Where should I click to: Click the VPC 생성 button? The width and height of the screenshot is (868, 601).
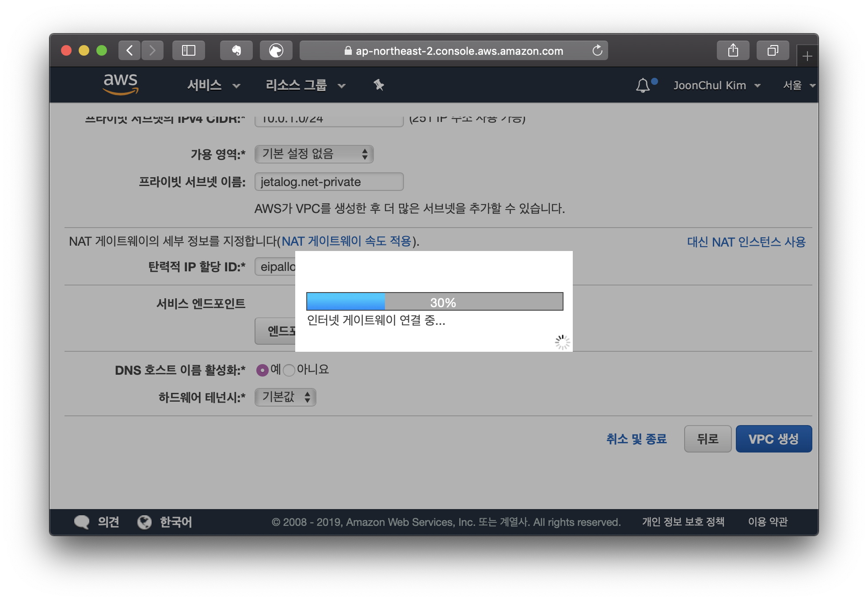point(773,439)
